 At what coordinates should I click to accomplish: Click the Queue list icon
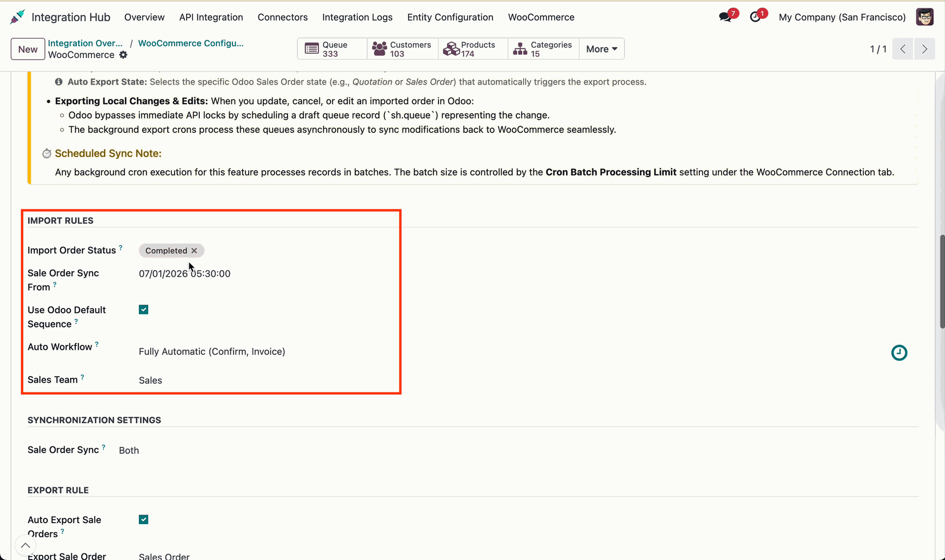312,49
